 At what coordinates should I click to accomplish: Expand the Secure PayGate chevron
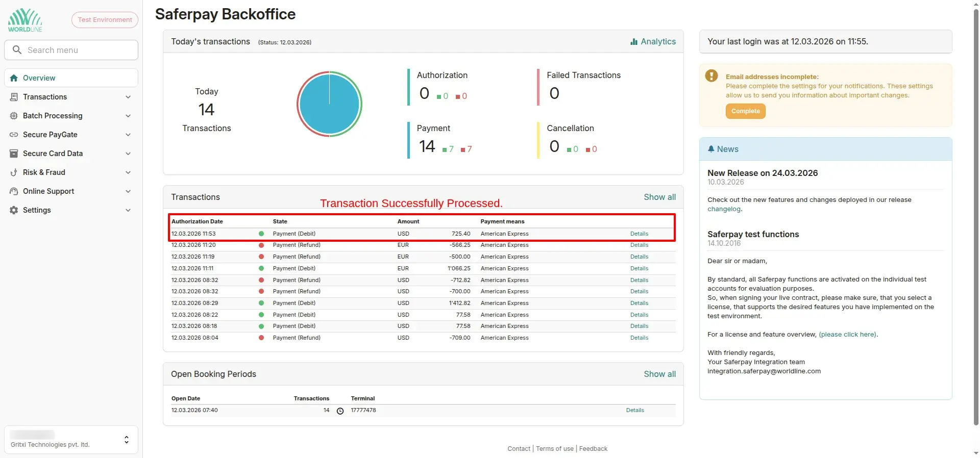click(x=128, y=135)
